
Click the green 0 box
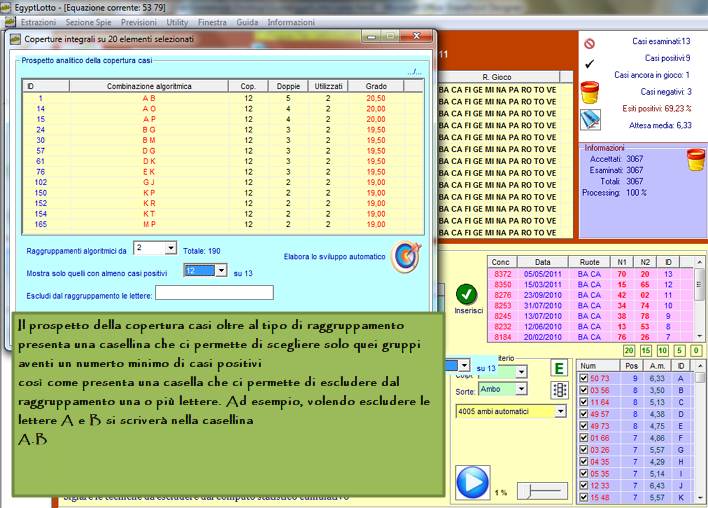click(696, 350)
